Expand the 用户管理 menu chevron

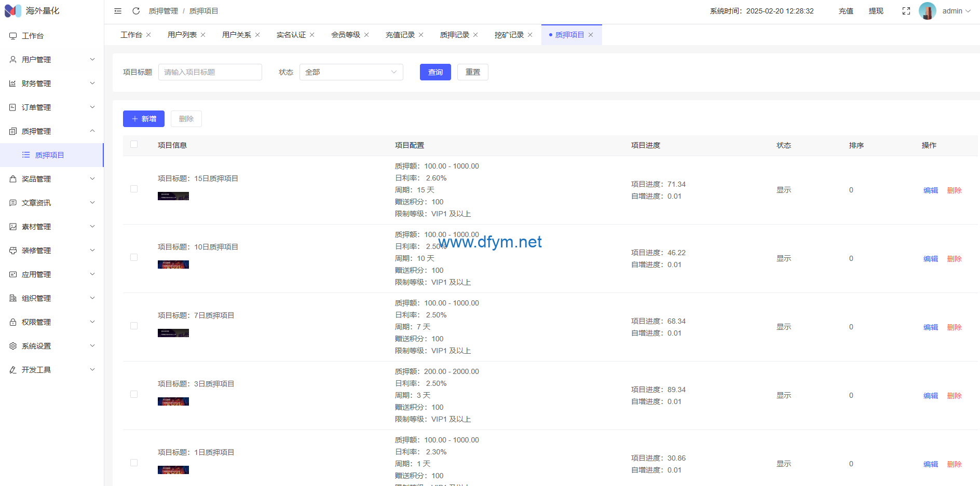point(92,60)
